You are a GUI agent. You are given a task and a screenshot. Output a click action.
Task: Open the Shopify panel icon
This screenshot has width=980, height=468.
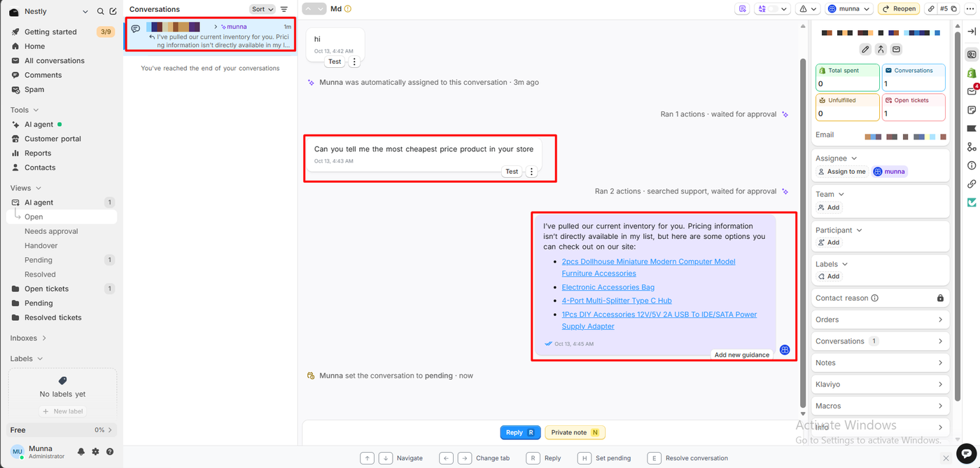coord(972,73)
